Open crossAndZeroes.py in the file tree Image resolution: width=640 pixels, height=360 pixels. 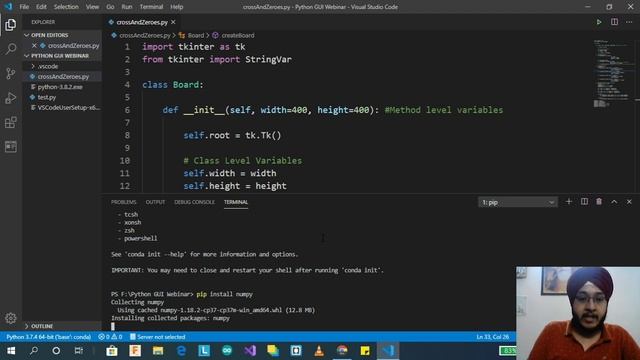click(x=63, y=77)
